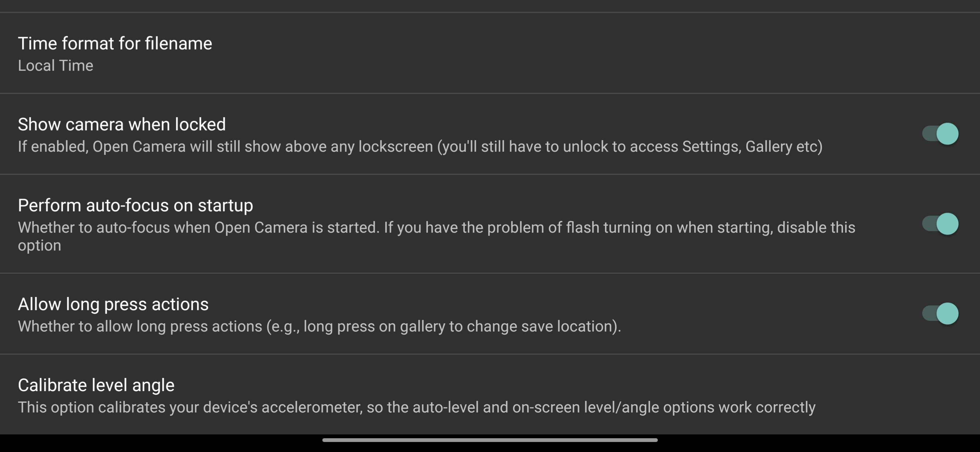Viewport: 980px width, 452px height.
Task: Click the lockscreen description under Show camera
Action: (x=420, y=147)
